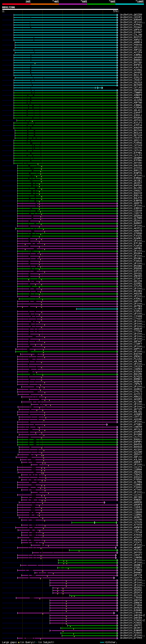The image size is (146, 644).
Task: Select the hit label UniRef100_B9RAH5
Action: click(131, 20)
